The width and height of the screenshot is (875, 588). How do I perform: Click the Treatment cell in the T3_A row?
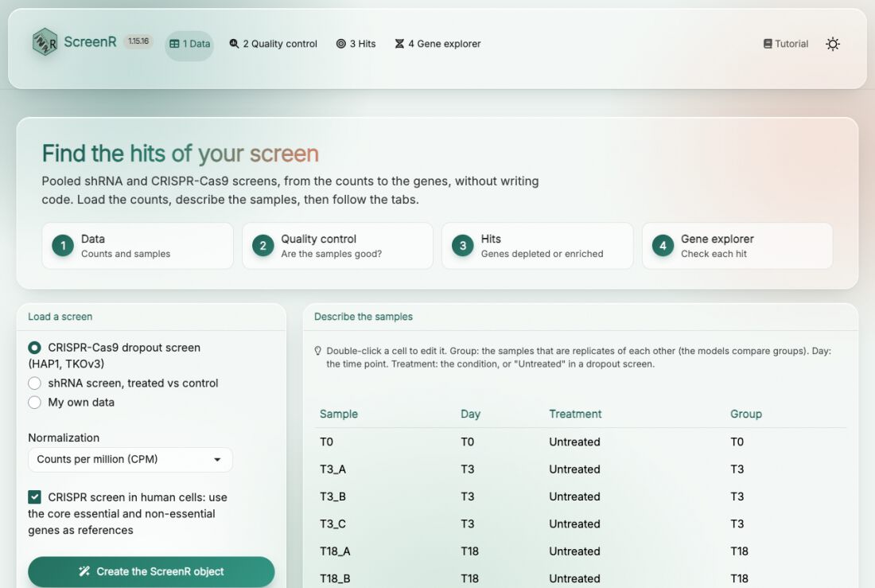[575, 469]
